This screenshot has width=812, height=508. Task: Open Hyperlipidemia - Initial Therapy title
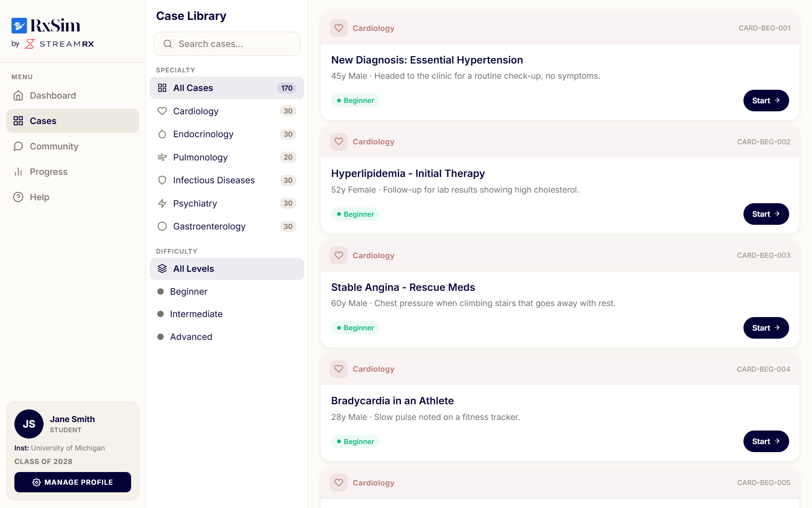coord(408,174)
